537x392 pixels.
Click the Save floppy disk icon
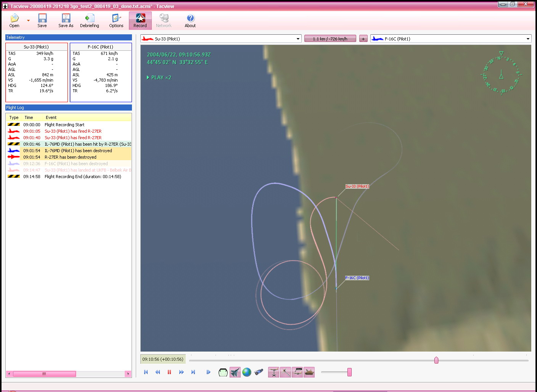42,21
